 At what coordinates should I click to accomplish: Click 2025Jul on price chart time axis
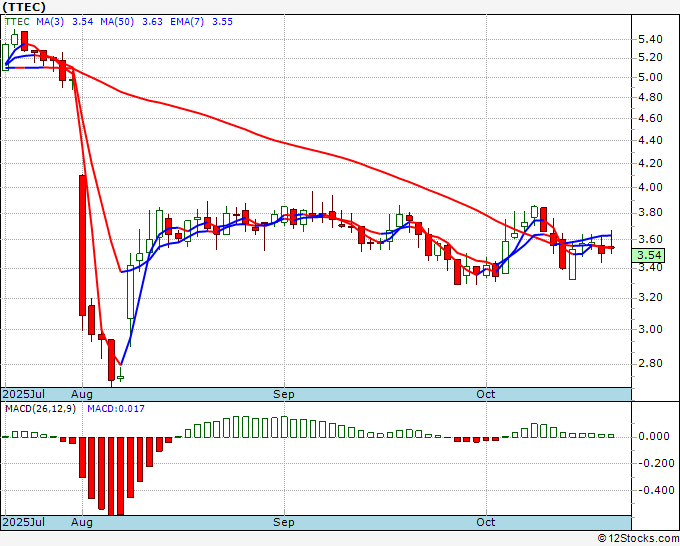(x=23, y=394)
